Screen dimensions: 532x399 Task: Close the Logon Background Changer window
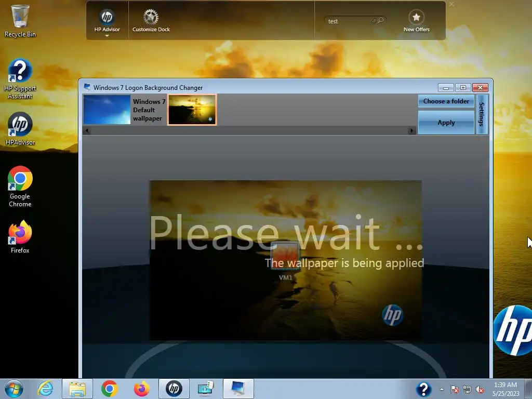pos(480,87)
